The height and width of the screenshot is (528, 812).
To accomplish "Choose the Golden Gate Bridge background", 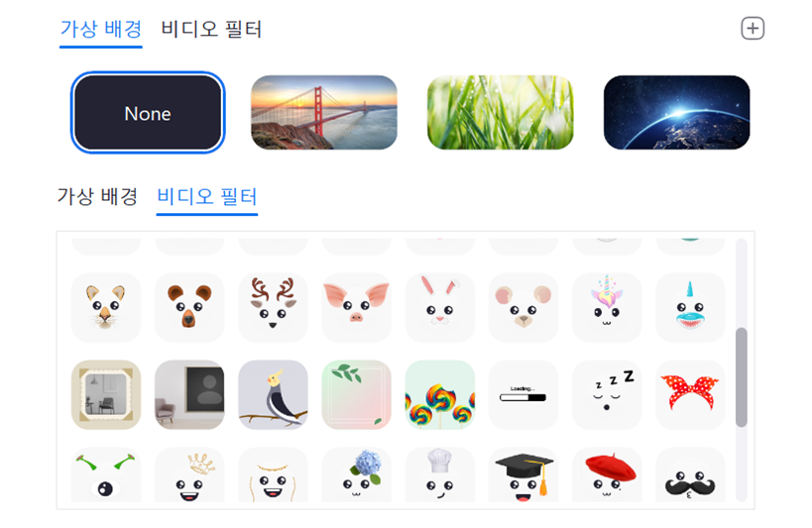I will (x=324, y=112).
